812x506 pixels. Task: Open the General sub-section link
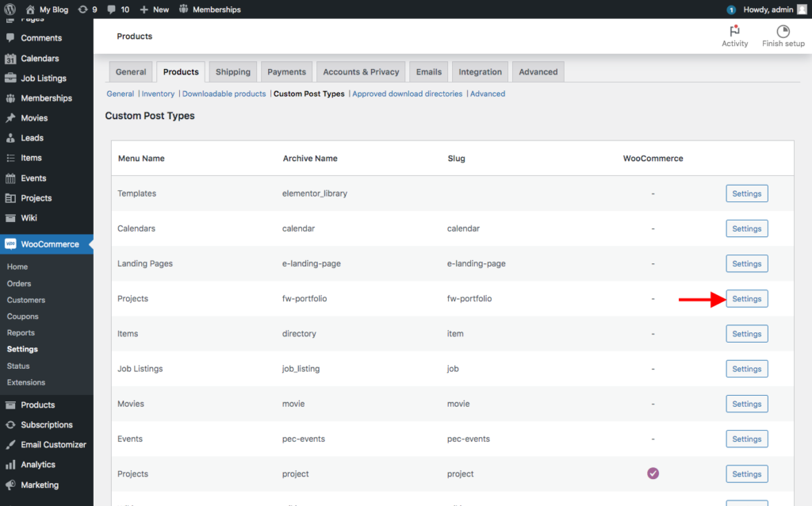click(121, 94)
